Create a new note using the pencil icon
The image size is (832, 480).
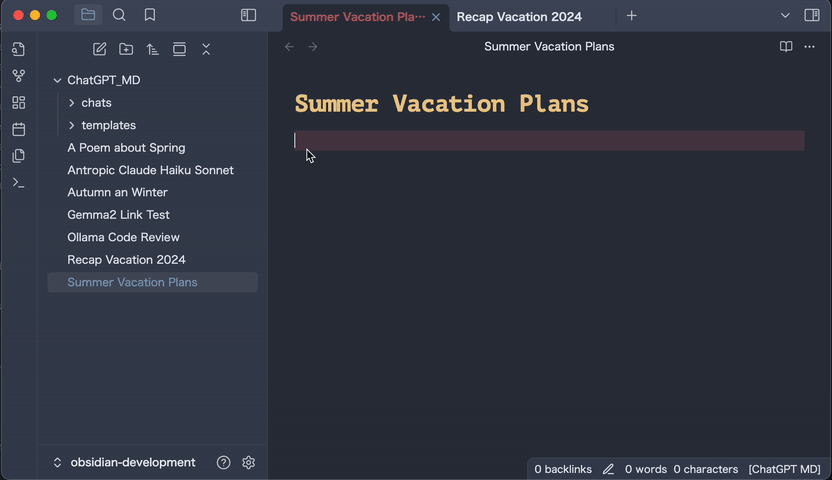(99, 49)
